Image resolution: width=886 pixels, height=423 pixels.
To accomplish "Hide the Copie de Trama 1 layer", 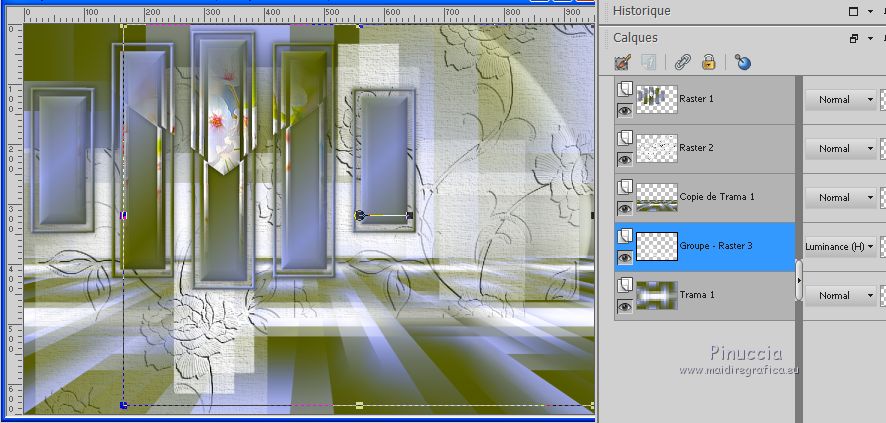I will click(x=624, y=209).
